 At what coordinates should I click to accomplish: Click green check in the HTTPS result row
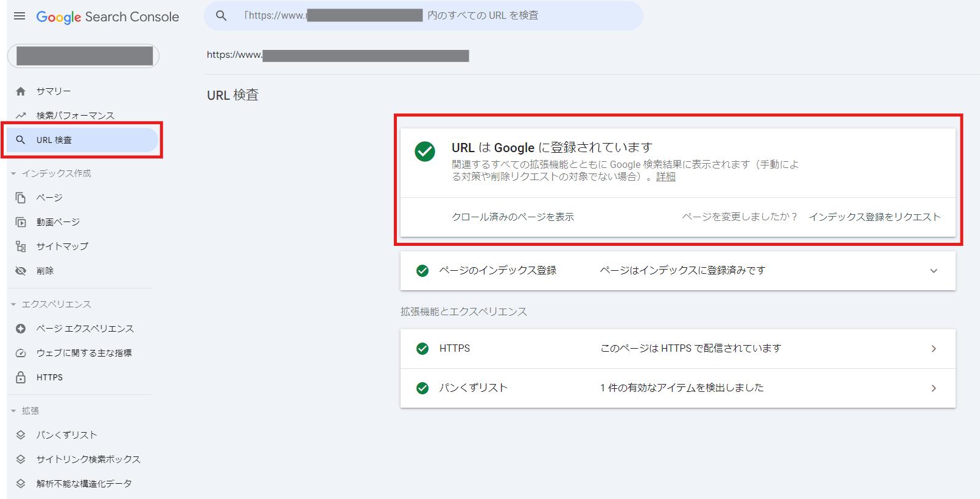(422, 349)
